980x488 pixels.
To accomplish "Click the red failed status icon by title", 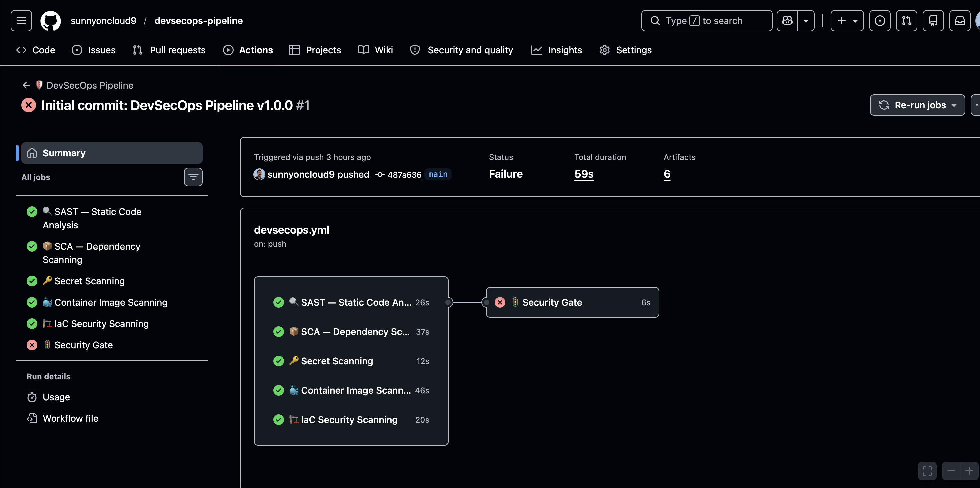I will tap(29, 105).
